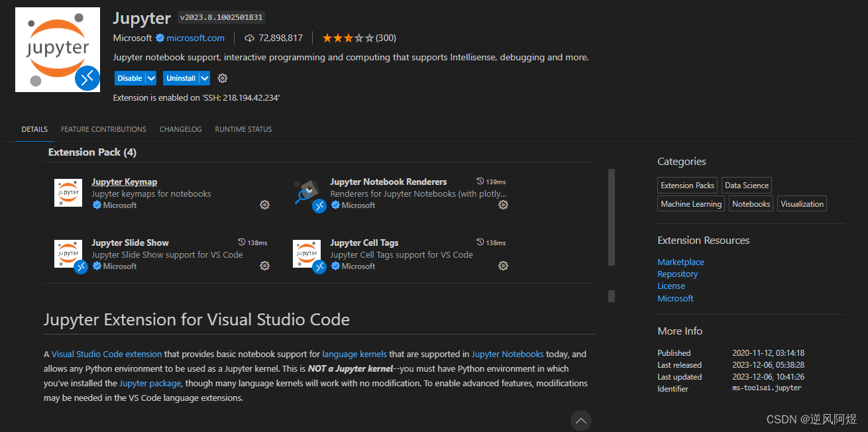Open the Jupyter Cell Tags title
This screenshot has height=432, width=868.
point(364,243)
